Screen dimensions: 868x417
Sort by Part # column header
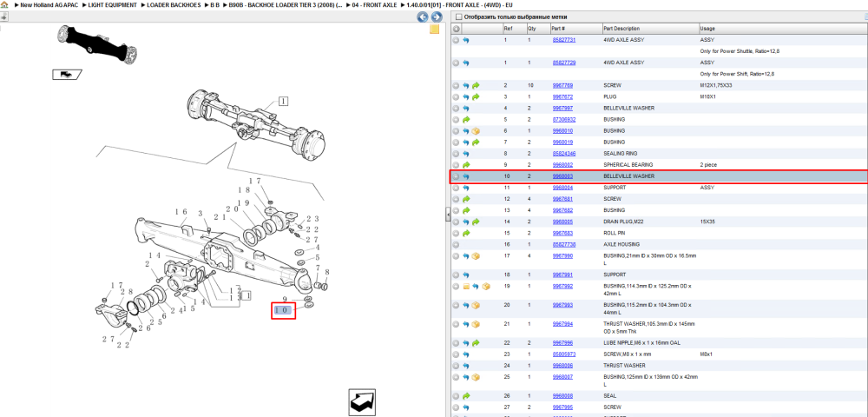[x=575, y=29]
